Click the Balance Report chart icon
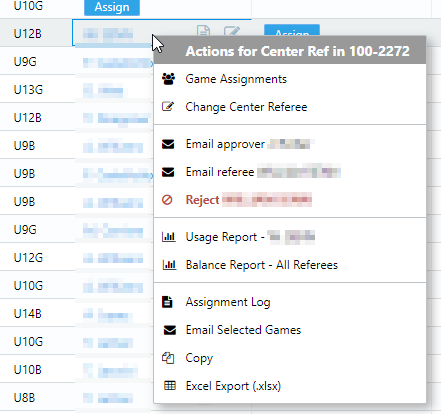This screenshot has height=414, width=441. [x=169, y=265]
